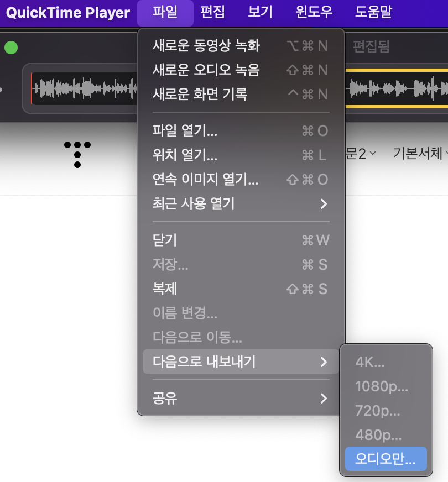Open the 도움말 menu
This screenshot has height=482, width=448.
pyautogui.click(x=373, y=13)
